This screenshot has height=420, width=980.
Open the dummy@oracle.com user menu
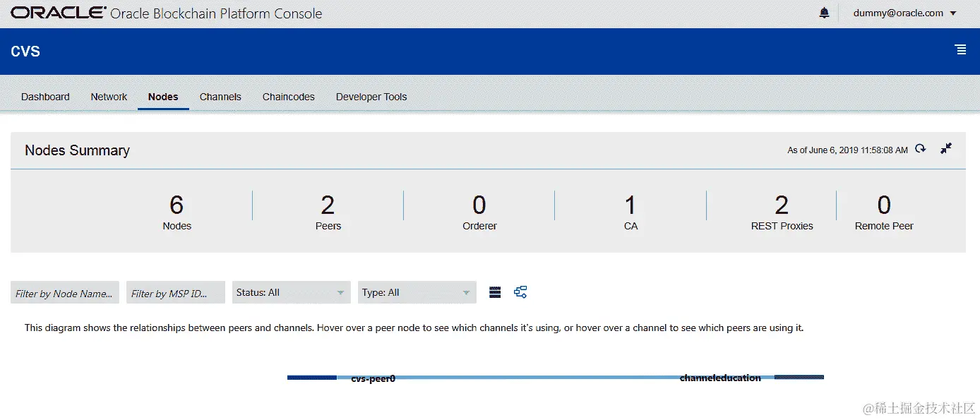pyautogui.click(x=905, y=13)
